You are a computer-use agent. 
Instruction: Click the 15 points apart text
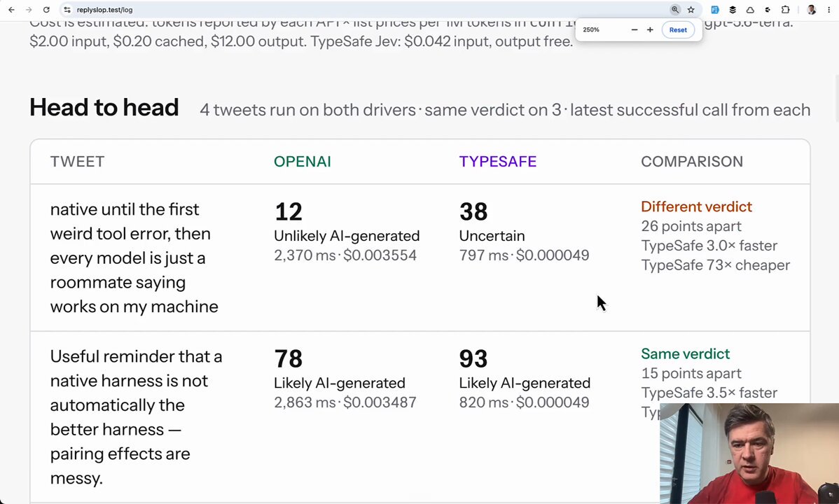pyautogui.click(x=691, y=374)
